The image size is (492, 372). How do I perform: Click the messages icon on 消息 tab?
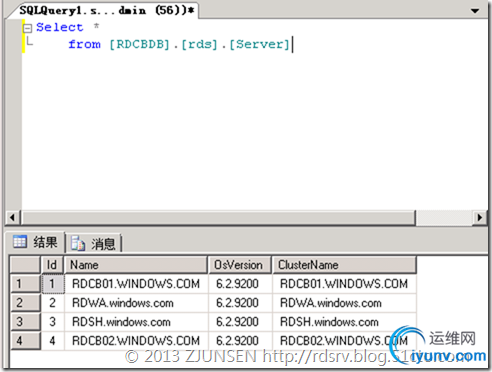coord(78,243)
